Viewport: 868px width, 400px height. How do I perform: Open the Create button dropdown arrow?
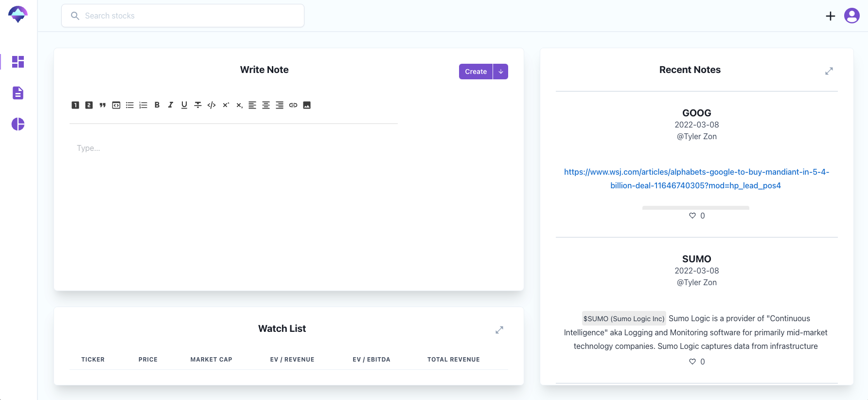pyautogui.click(x=501, y=72)
